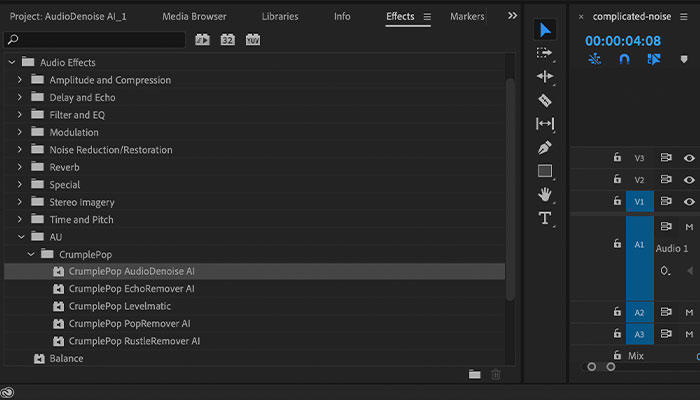Switch to the Project: AudioDenoise AI_1 tab

(x=68, y=17)
